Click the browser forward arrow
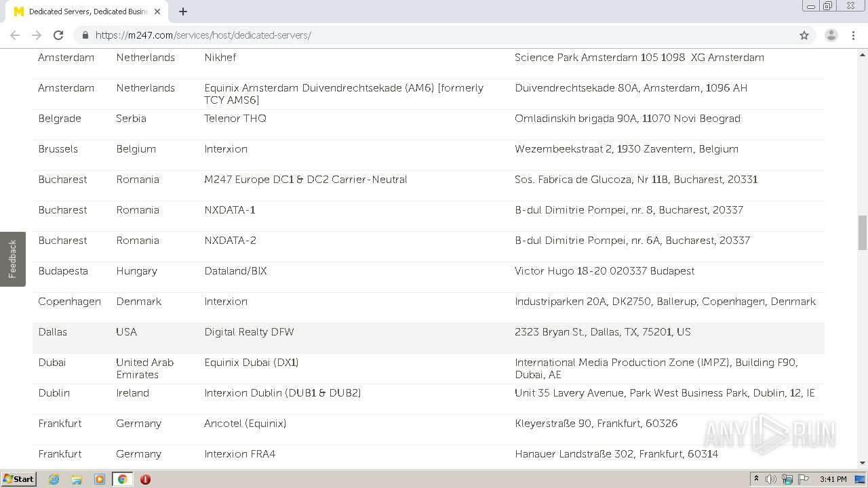 [37, 35]
